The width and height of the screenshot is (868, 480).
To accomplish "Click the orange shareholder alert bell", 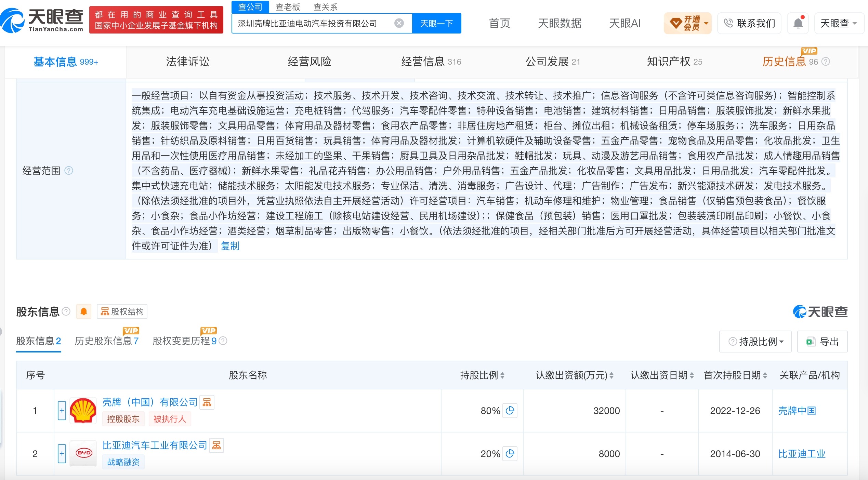I will pyautogui.click(x=84, y=311).
